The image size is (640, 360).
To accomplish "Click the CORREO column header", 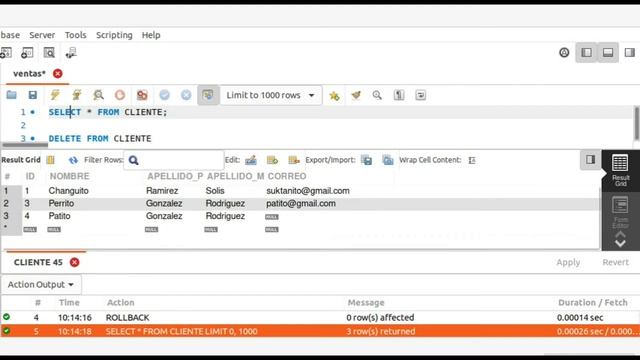I will 287,176.
